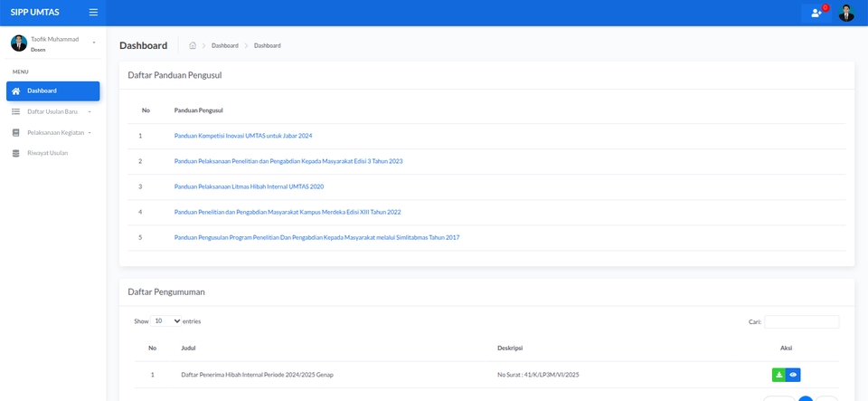The width and height of the screenshot is (868, 401).
Task: Open the show entries count dropdown
Action: point(166,321)
